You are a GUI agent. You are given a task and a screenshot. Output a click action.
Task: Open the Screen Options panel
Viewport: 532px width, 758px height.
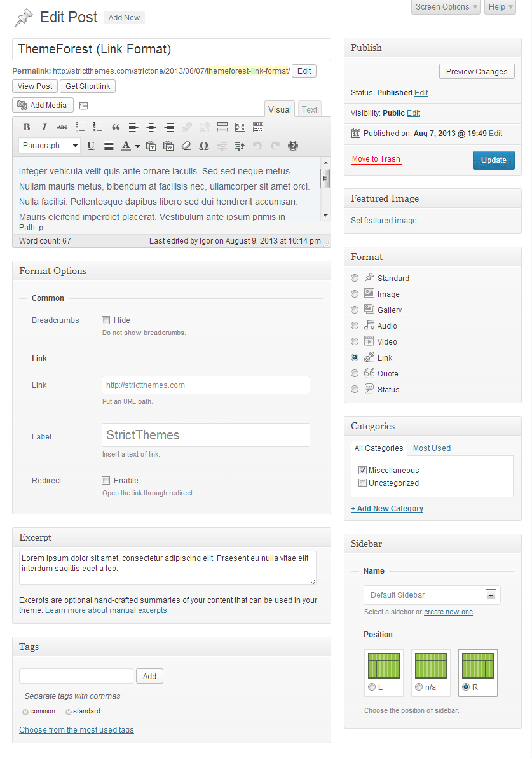click(x=446, y=7)
